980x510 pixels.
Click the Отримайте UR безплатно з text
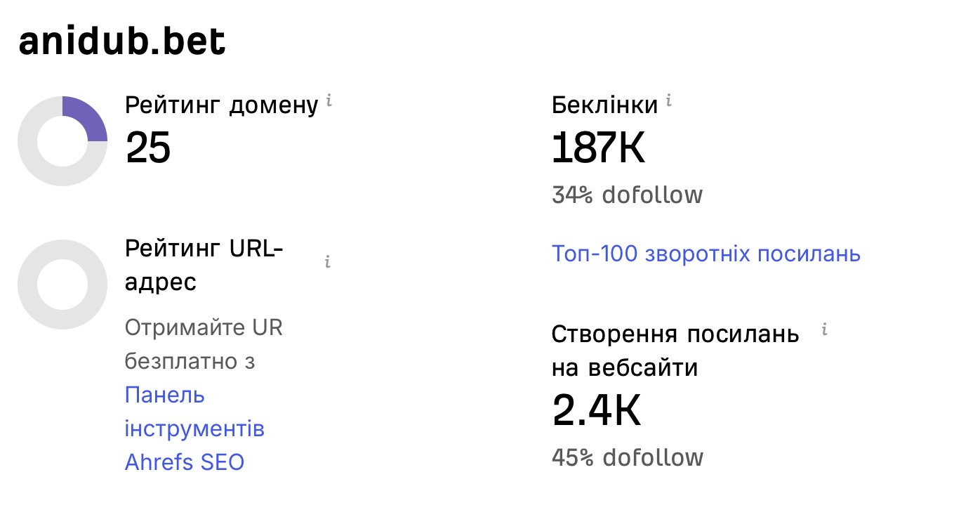[204, 344]
